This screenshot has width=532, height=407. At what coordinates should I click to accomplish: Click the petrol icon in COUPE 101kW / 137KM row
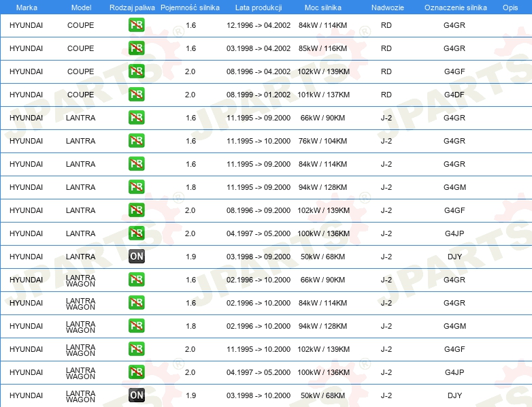coord(136,95)
